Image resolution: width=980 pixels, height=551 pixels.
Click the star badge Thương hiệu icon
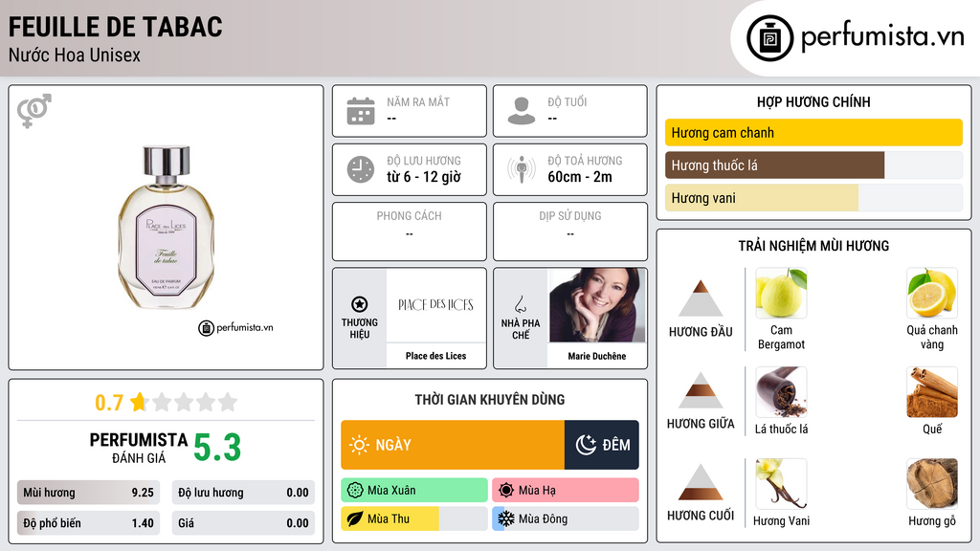(x=360, y=304)
